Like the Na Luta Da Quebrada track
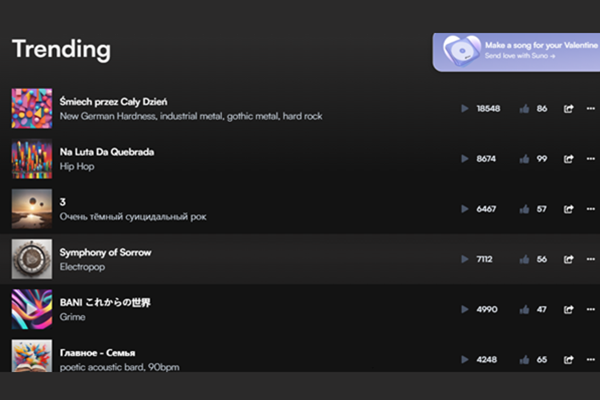The width and height of the screenshot is (600, 400). pos(524,158)
